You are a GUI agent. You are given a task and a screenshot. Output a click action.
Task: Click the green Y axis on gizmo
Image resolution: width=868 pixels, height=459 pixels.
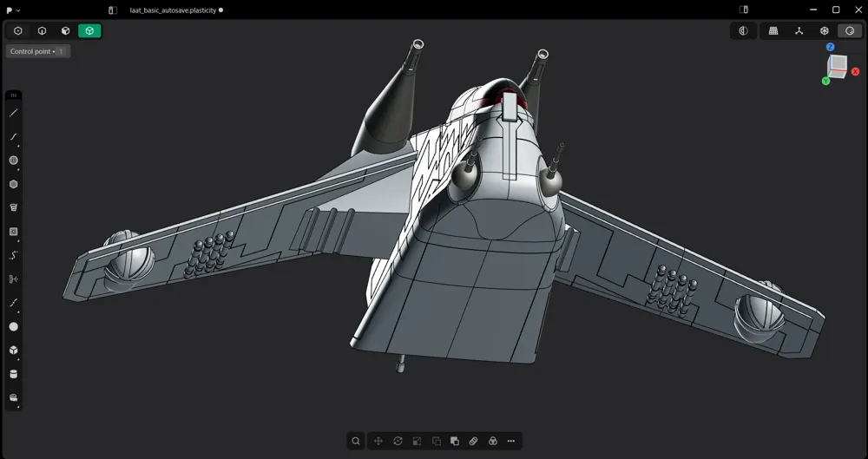[x=825, y=81]
